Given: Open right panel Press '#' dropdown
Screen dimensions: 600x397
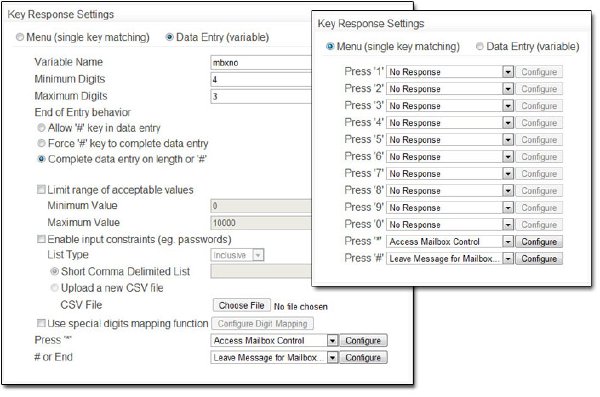Looking at the screenshot, I should [450, 258].
